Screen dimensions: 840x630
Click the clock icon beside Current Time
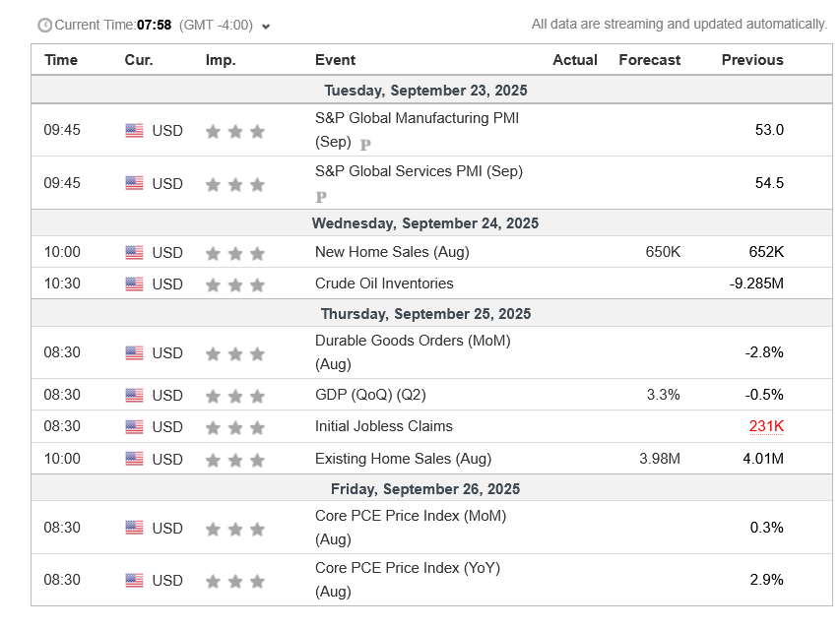[x=44, y=25]
